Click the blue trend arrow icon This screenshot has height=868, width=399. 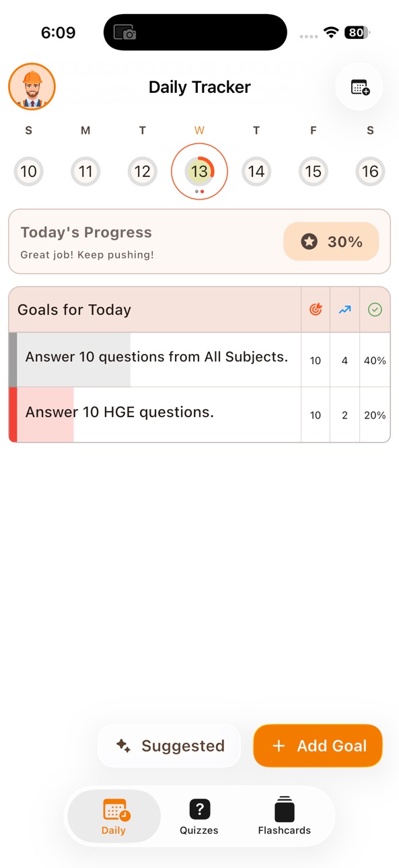(x=345, y=310)
